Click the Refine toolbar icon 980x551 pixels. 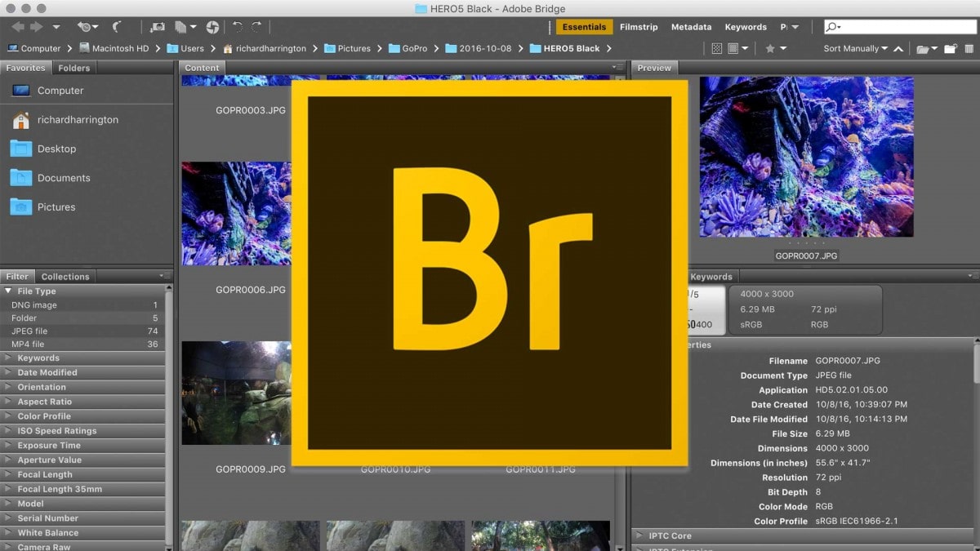tap(212, 27)
